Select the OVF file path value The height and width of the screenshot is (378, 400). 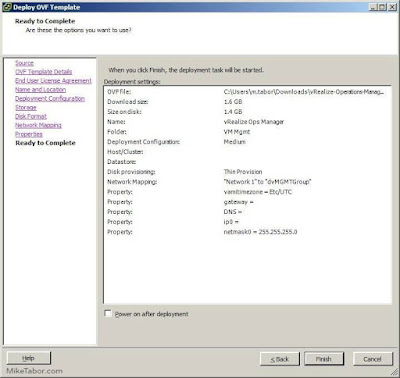[x=304, y=92]
